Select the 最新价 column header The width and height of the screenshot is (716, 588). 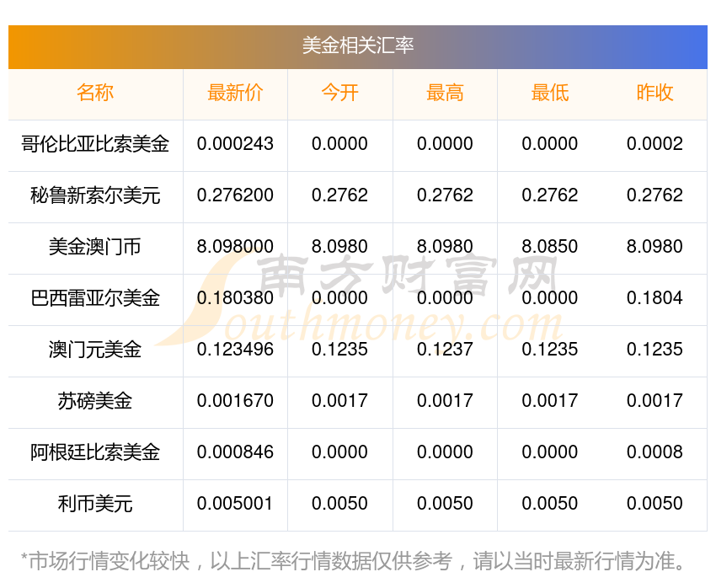tap(235, 93)
